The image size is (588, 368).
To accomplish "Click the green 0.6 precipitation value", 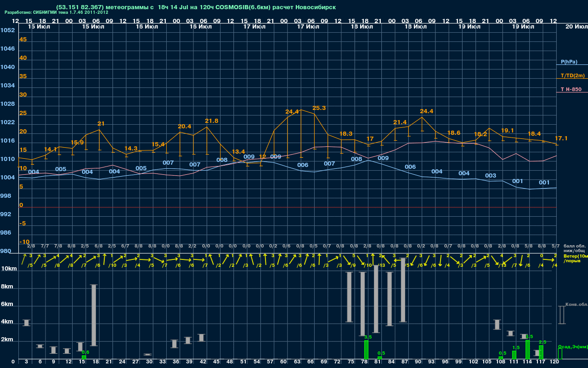I will [85, 352].
